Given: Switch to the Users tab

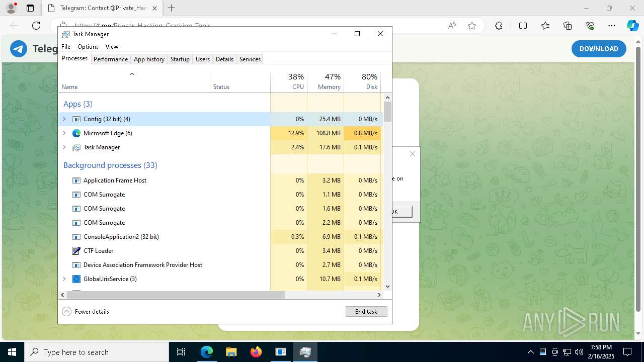Looking at the screenshot, I should 203,59.
